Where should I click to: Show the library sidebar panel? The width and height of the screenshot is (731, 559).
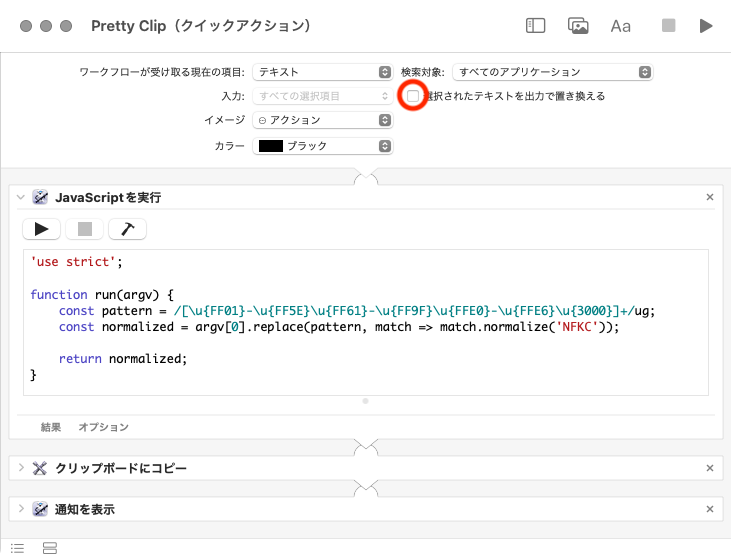(535, 26)
